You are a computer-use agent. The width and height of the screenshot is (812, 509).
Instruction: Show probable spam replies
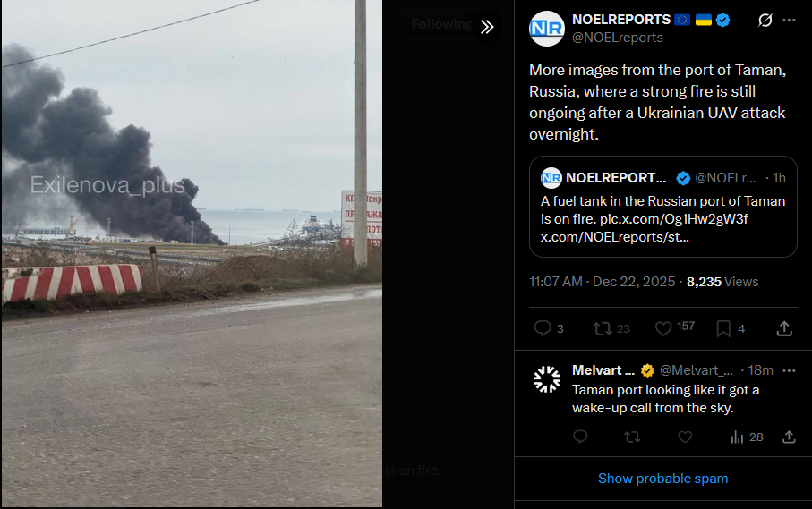(662, 479)
